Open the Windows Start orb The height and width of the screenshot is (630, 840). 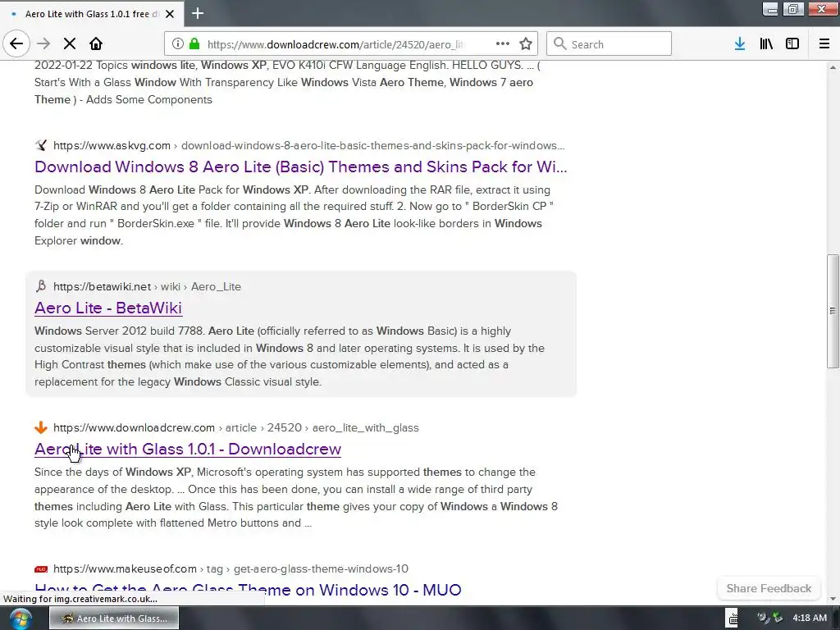pos(21,619)
